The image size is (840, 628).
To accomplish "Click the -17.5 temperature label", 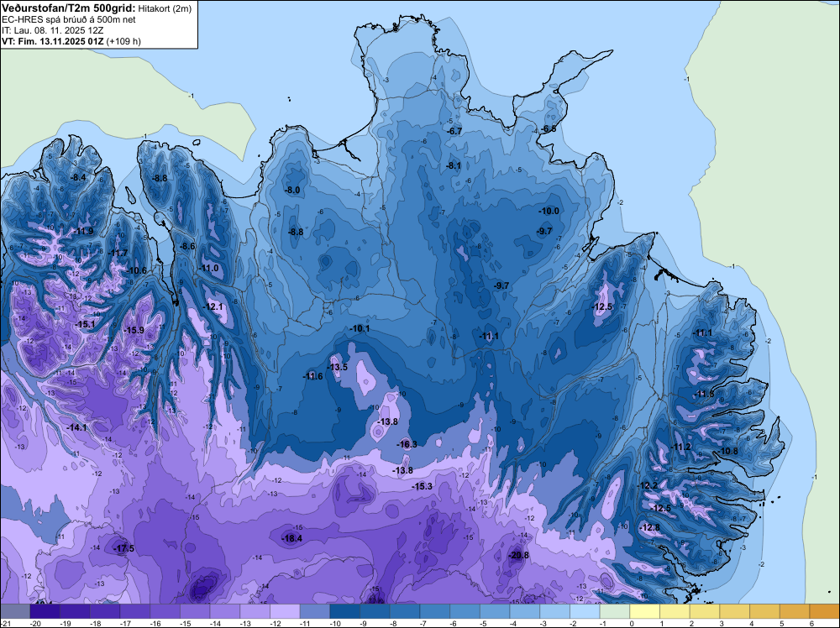I will (x=123, y=548).
